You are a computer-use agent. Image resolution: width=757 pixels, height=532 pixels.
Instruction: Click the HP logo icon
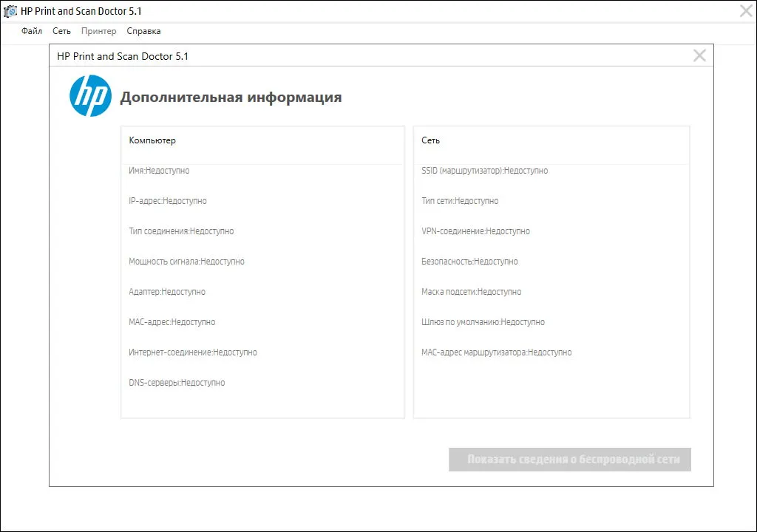pos(90,95)
